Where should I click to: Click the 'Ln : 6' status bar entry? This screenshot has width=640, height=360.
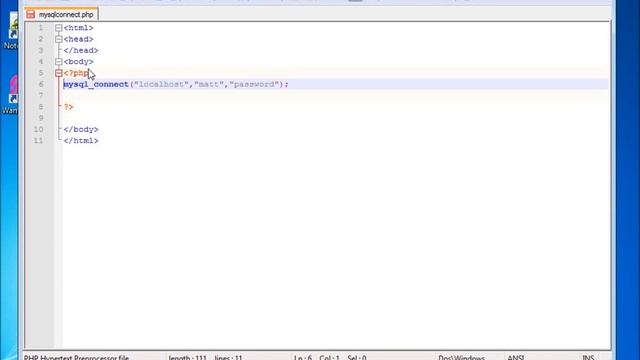click(x=303, y=357)
